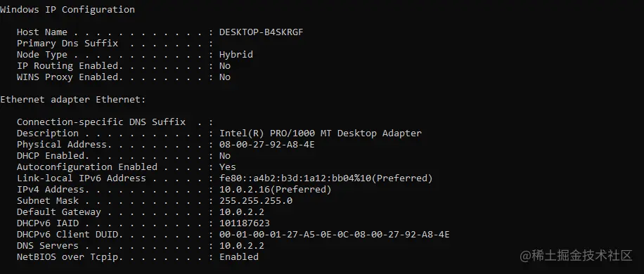
Task: Click the Default Gateway value 10.0.2.2
Action: click(x=242, y=212)
